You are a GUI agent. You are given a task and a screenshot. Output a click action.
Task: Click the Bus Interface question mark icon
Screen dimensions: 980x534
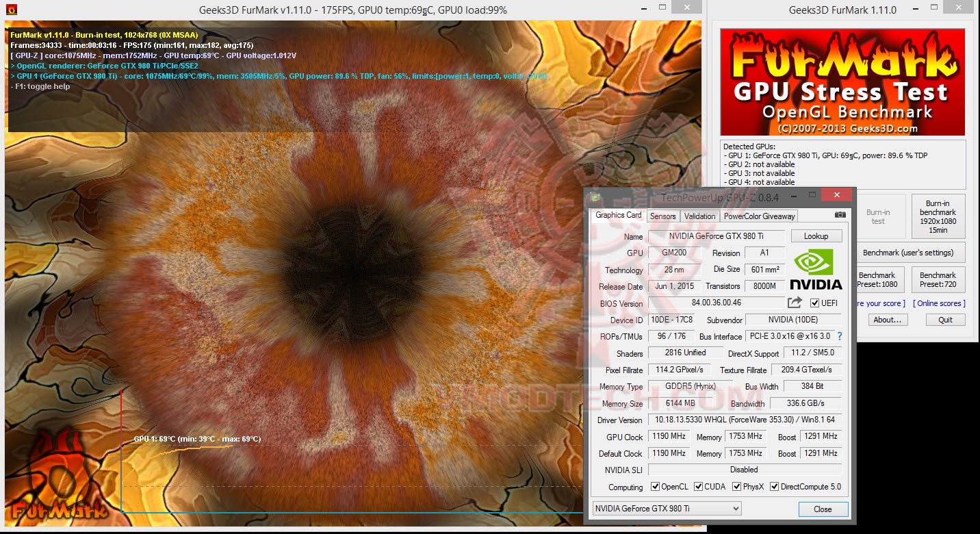click(840, 336)
